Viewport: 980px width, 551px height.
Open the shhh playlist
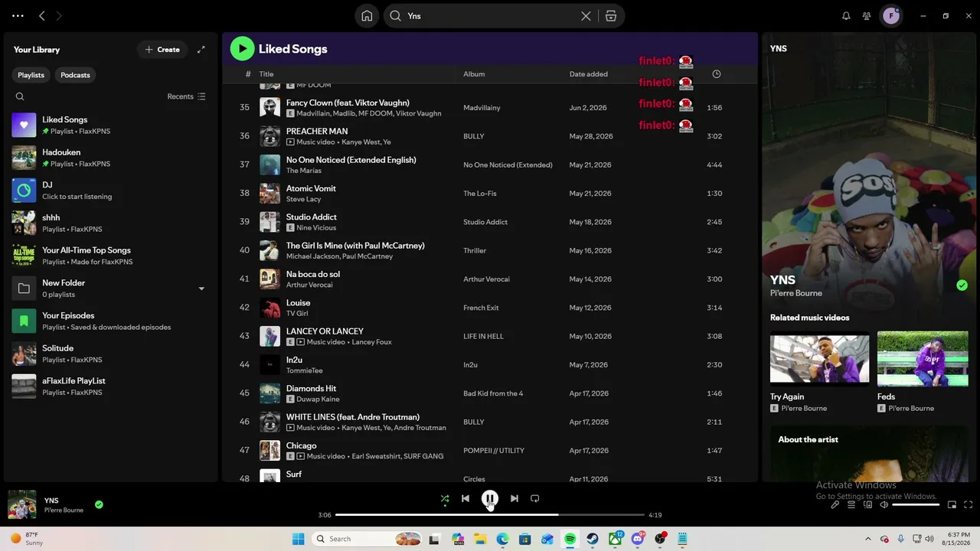click(111, 223)
